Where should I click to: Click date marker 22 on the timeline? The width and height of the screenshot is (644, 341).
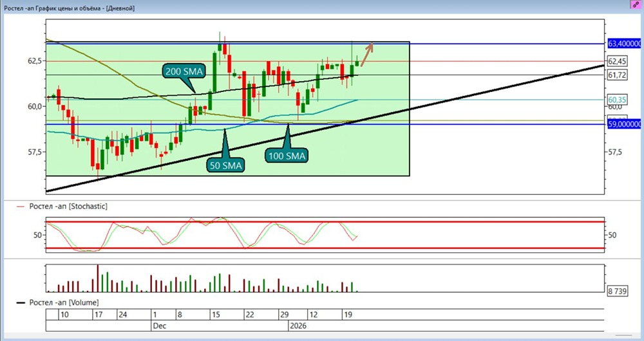pyautogui.click(x=249, y=315)
